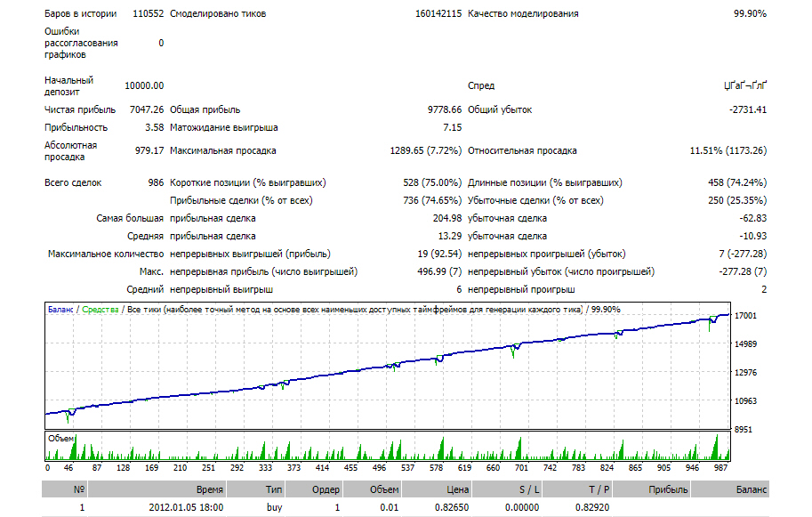Click the 'Максимальная просадка' label
Screen dimensions: 812x517
(x=222, y=150)
